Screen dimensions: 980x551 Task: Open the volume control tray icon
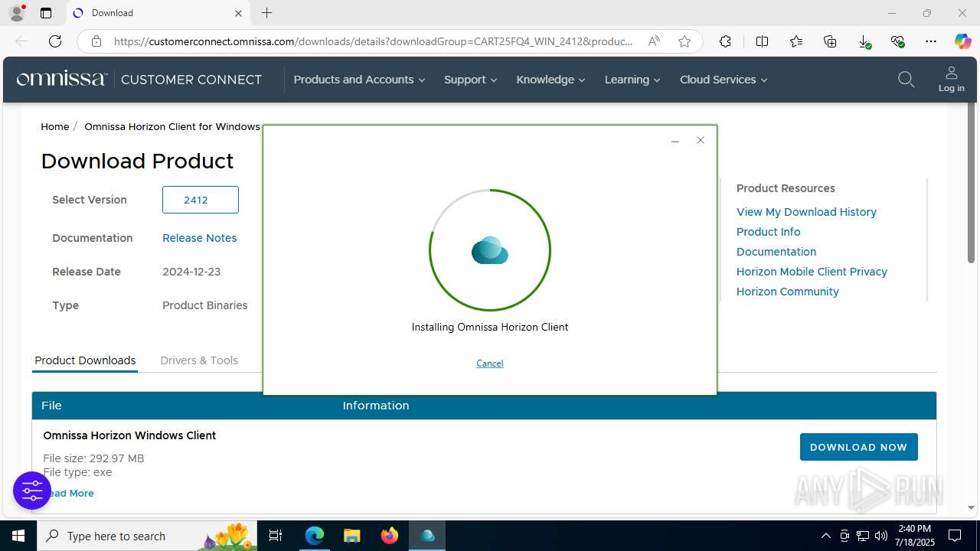[x=881, y=536]
